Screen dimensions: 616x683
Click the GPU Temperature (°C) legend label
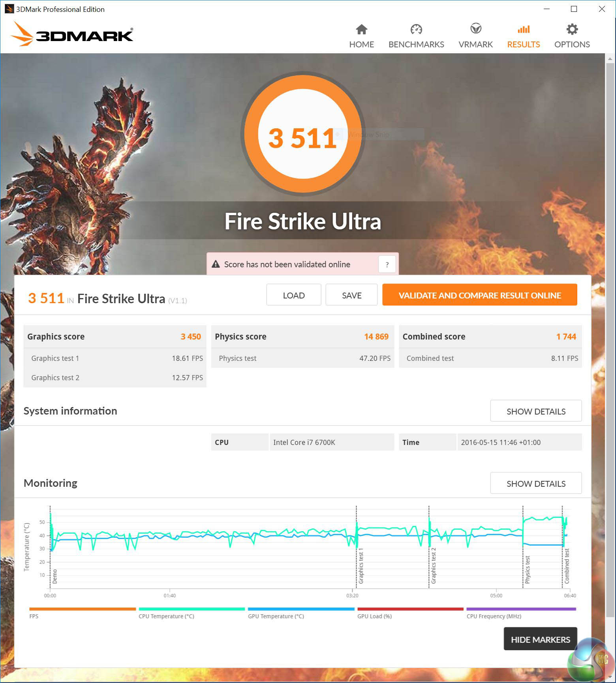(276, 616)
